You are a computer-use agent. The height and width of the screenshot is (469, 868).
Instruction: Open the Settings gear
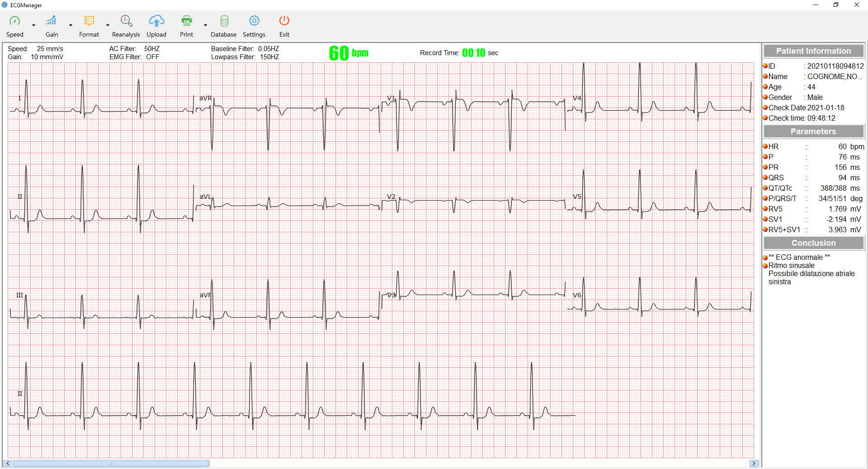[x=254, y=21]
